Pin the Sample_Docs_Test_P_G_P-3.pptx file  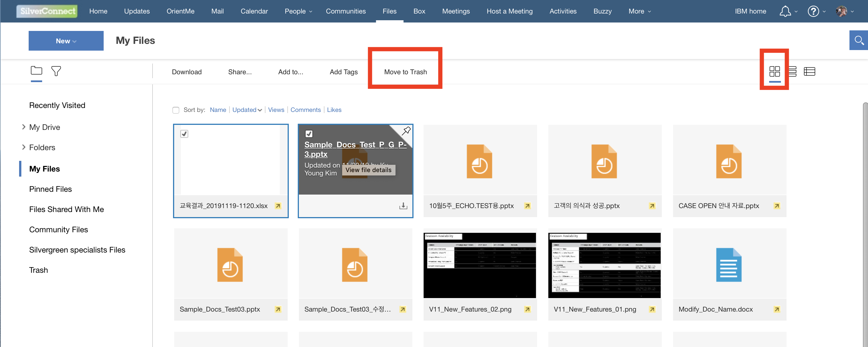[406, 130]
